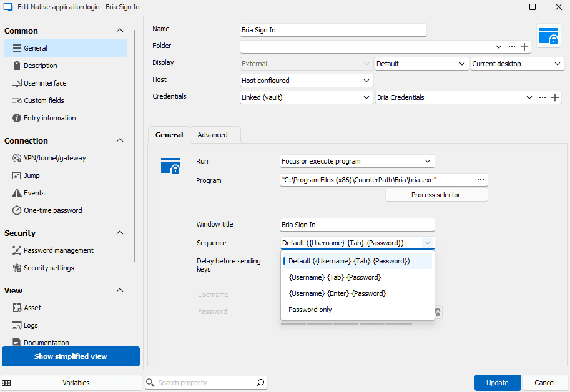The height and width of the screenshot is (392, 570).
Task: Collapse the Security section chevron
Action: 120,233
